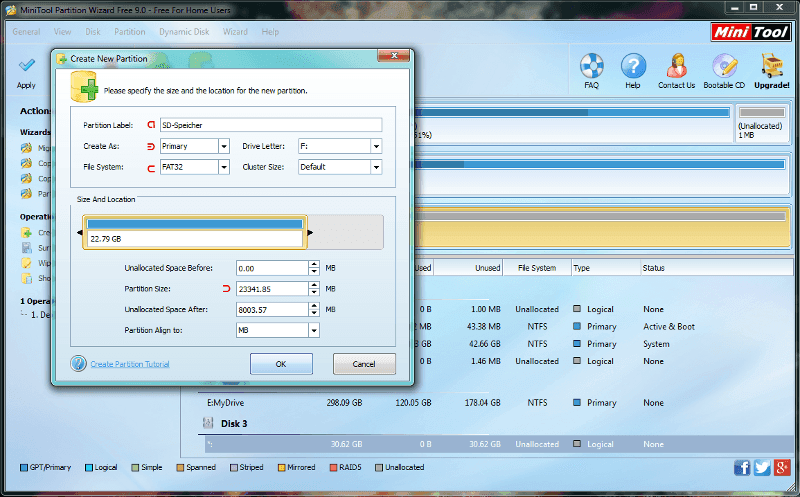
Task: Click the Status column header
Action: pos(717,268)
